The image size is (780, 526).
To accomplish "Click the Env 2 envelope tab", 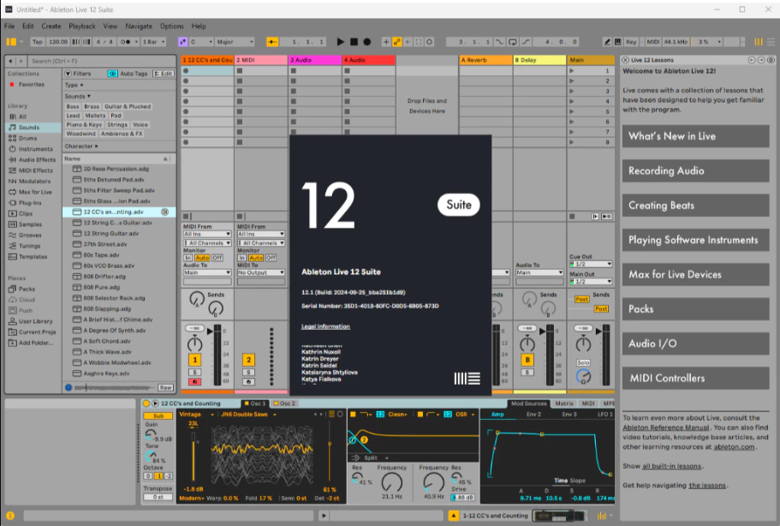I will (533, 414).
